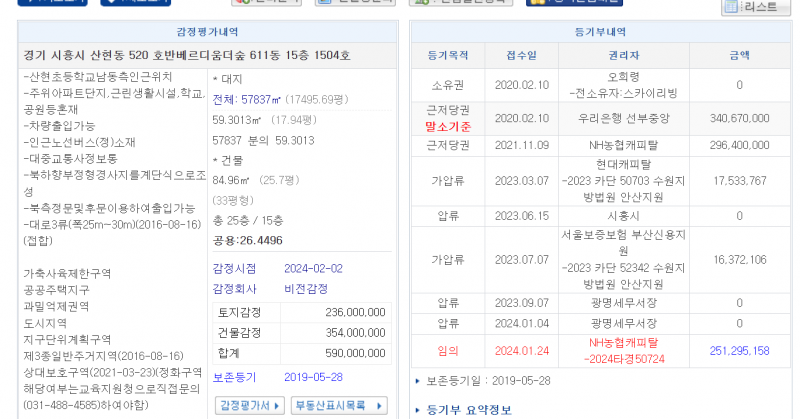Click the 감정시점 date 2024-02-02

(x=313, y=268)
